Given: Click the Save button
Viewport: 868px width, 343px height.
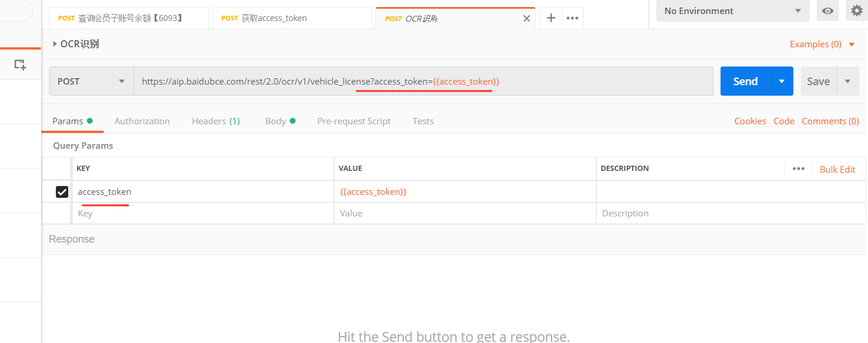Looking at the screenshot, I should [x=818, y=81].
